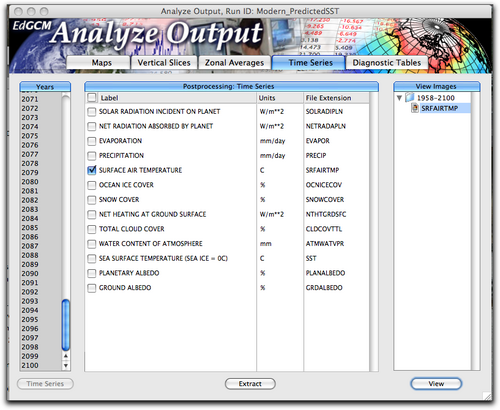Click the mm/day units cell for Evaporation
The height and width of the screenshot is (410, 500).
pos(272,141)
